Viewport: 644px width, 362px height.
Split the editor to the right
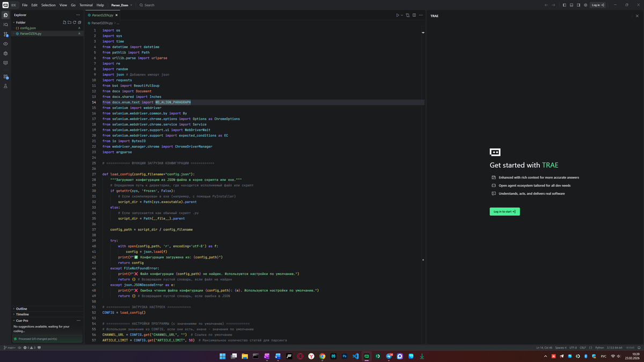pos(414,15)
